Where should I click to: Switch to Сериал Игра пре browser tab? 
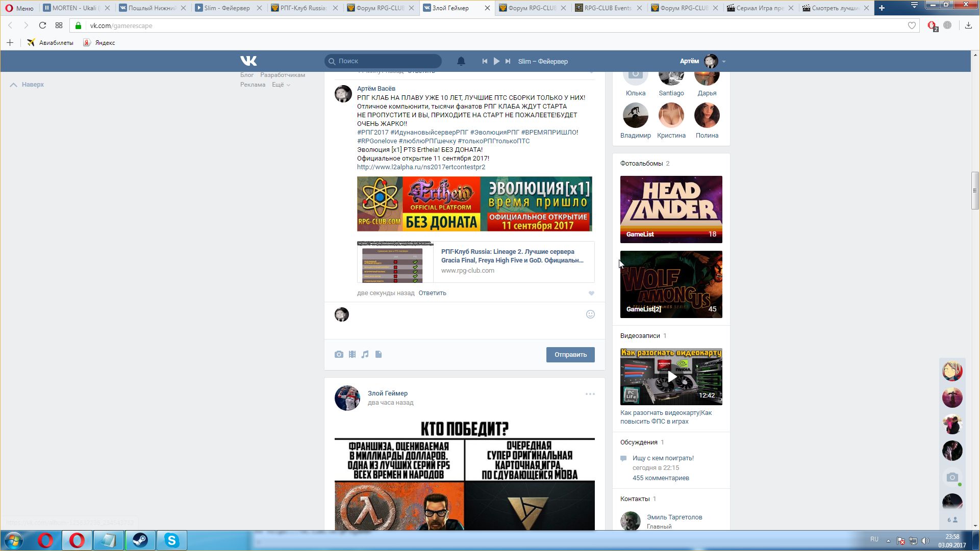tap(760, 8)
